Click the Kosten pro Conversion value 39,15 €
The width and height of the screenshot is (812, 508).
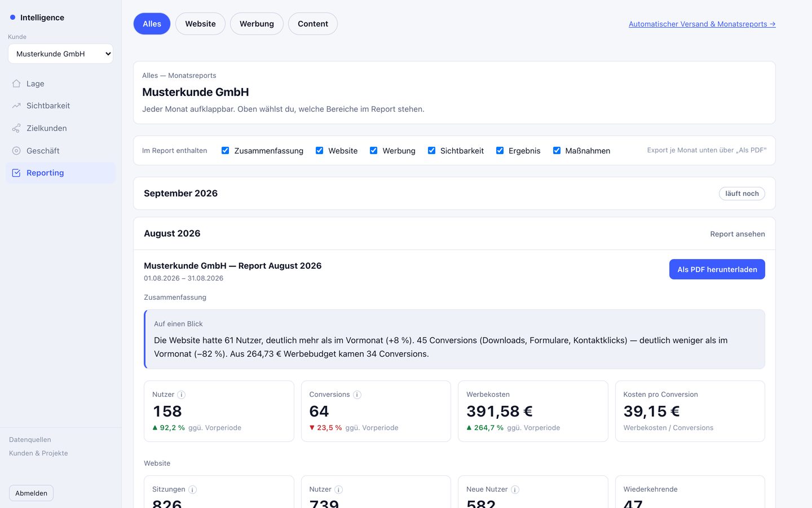pos(652,411)
